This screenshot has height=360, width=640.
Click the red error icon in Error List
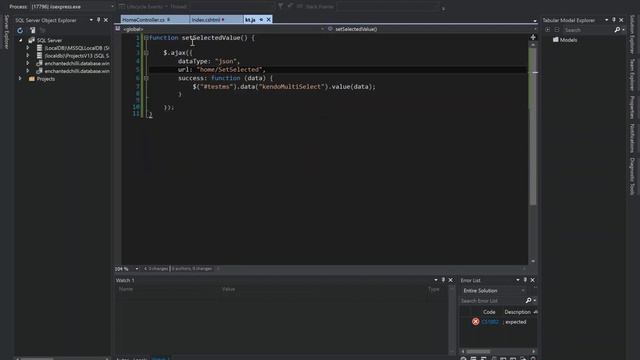tap(476, 322)
